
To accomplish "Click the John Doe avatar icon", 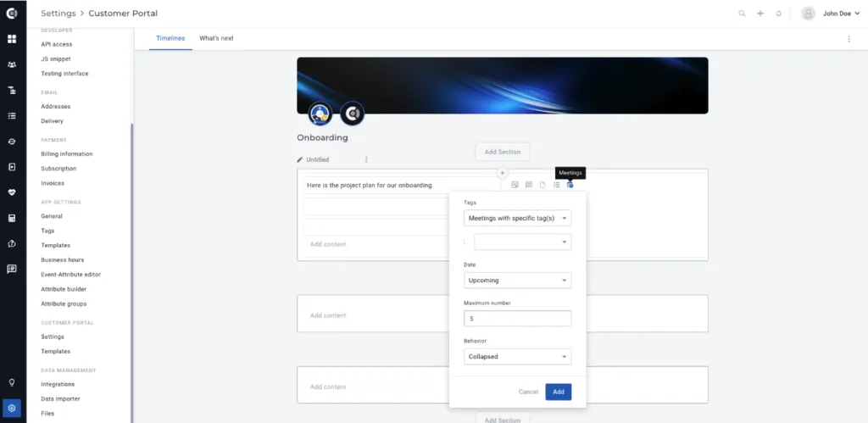I will 808,14.
